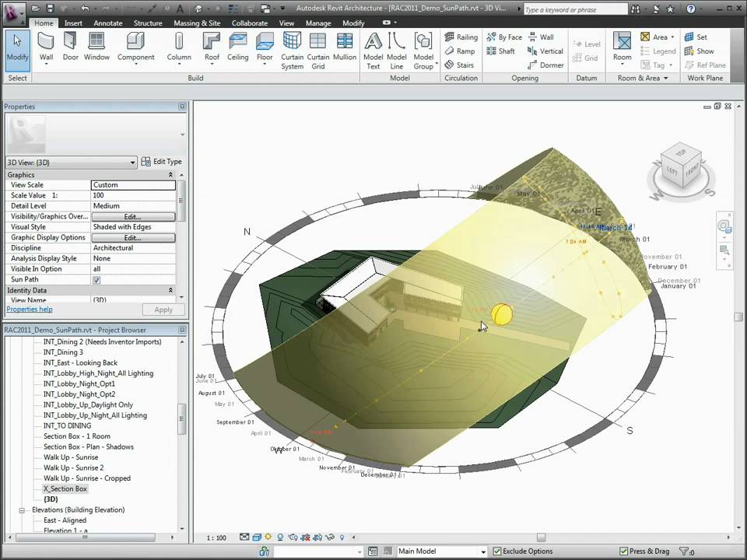
Task: Open the Properties help link
Action: [x=30, y=309]
